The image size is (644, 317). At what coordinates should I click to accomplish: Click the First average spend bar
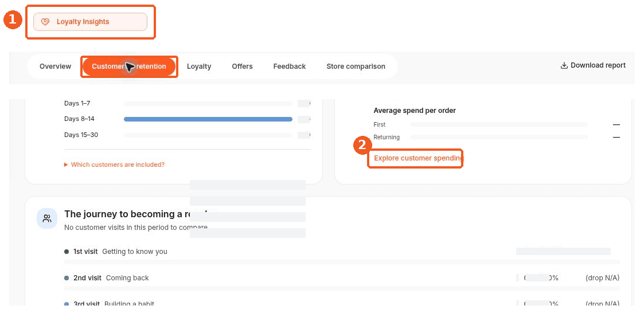pos(499,124)
